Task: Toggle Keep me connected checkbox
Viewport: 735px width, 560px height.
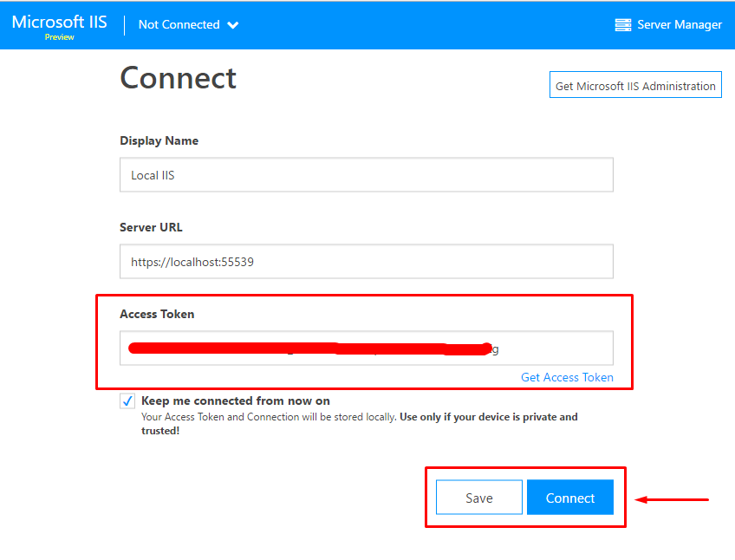Action: [127, 401]
